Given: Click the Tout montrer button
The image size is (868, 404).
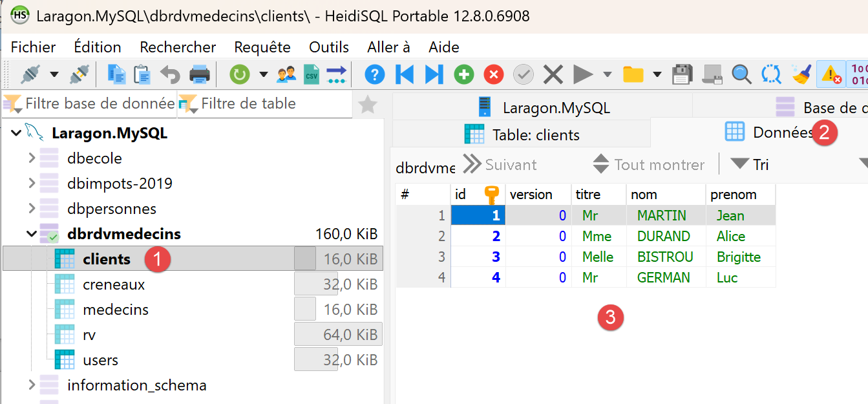Looking at the screenshot, I should click(x=648, y=165).
